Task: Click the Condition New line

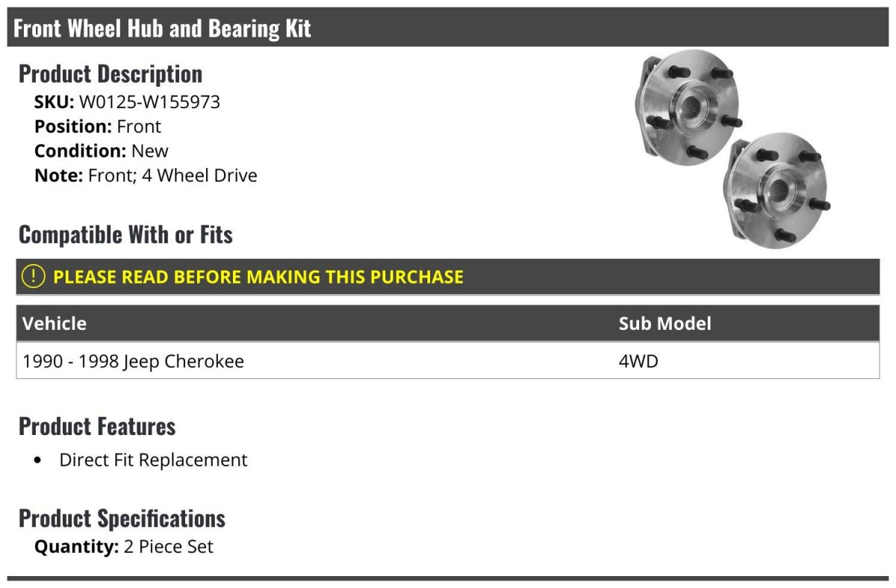Action: [x=102, y=151]
